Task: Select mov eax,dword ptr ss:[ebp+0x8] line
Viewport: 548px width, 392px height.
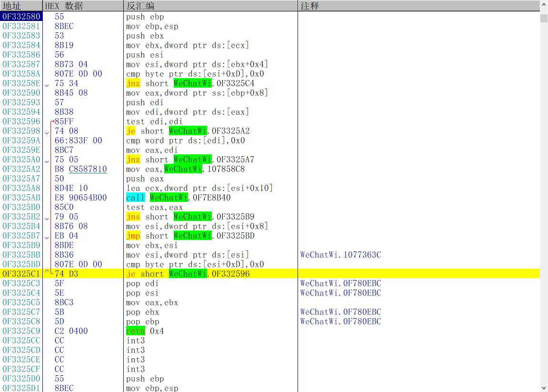Action: pyautogui.click(x=197, y=93)
